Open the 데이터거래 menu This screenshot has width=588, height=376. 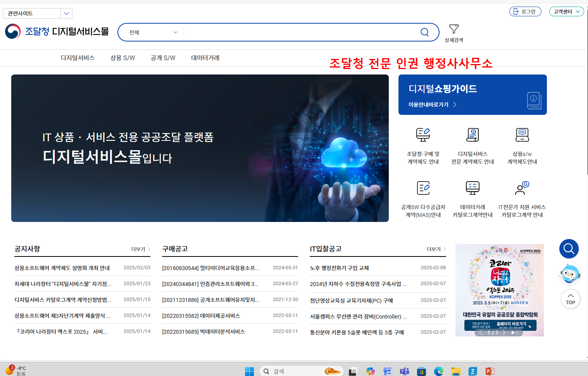pos(205,58)
